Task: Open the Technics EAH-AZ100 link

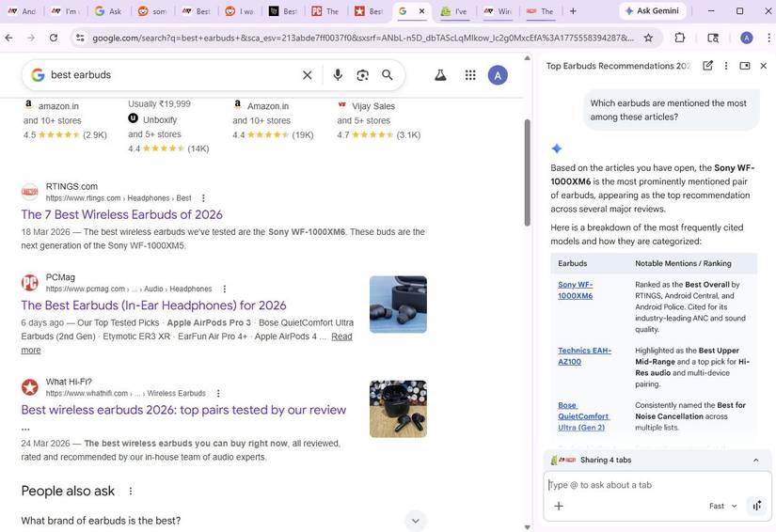Action: [x=584, y=356]
